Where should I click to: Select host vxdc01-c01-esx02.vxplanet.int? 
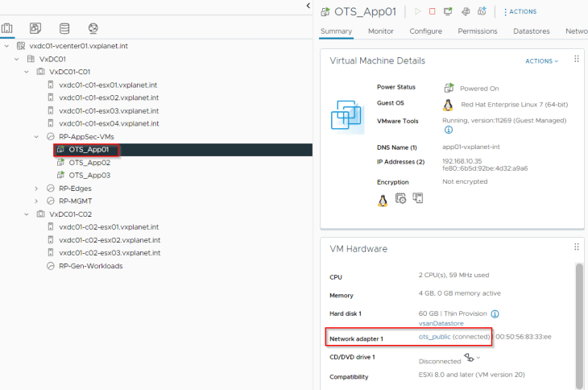pos(109,97)
